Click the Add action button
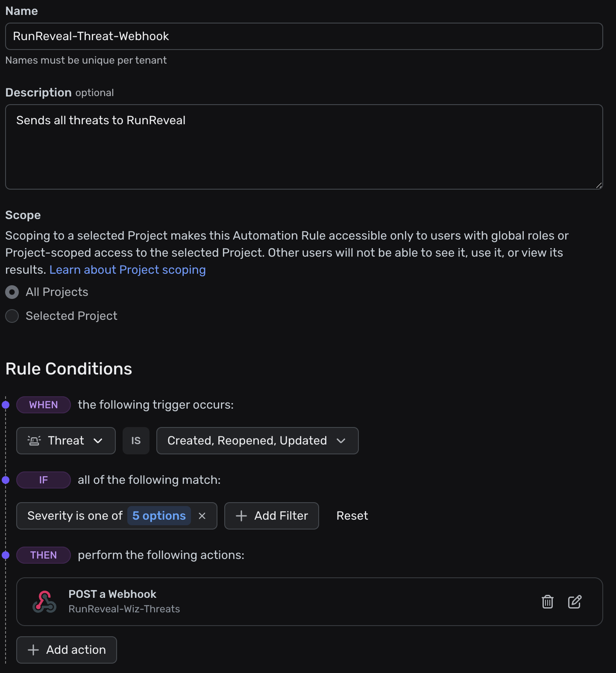616x673 pixels. (66, 650)
